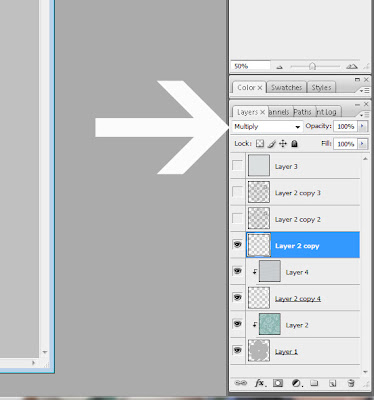Open the Multiply blend mode dropdown

pyautogui.click(x=267, y=127)
